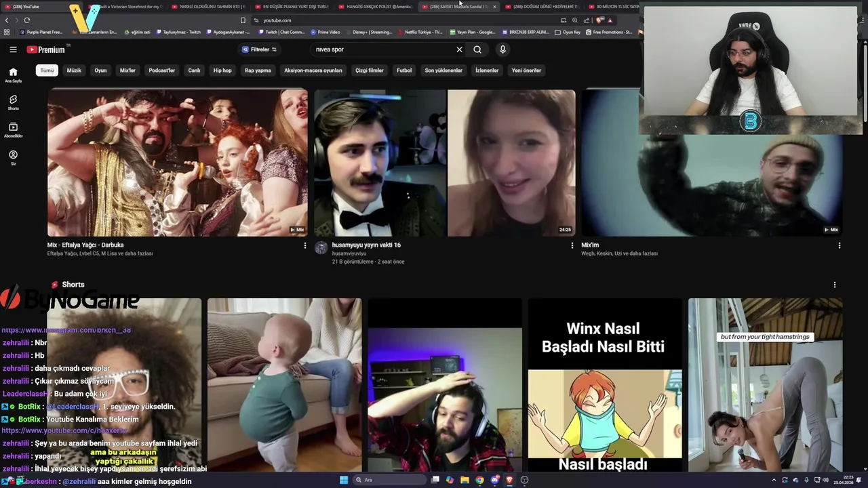Open husamvyuyu channel avatar
This screenshot has width=868, height=488.
coord(321,248)
